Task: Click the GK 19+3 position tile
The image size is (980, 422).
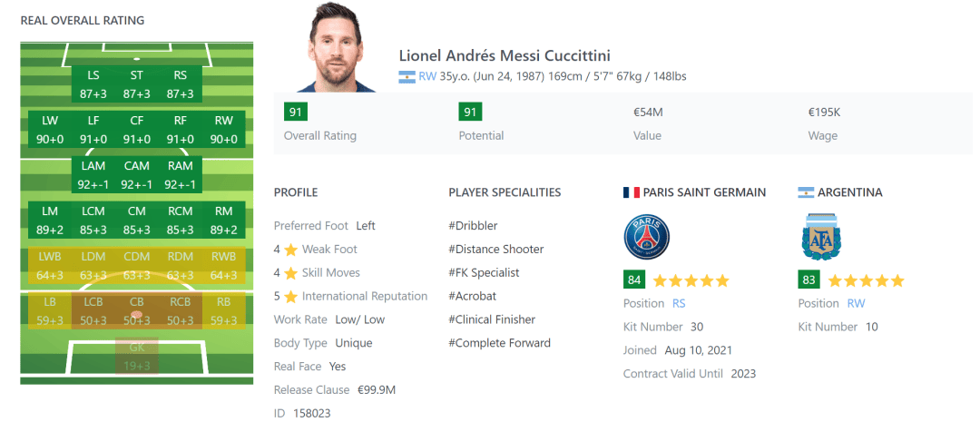Action: click(137, 356)
